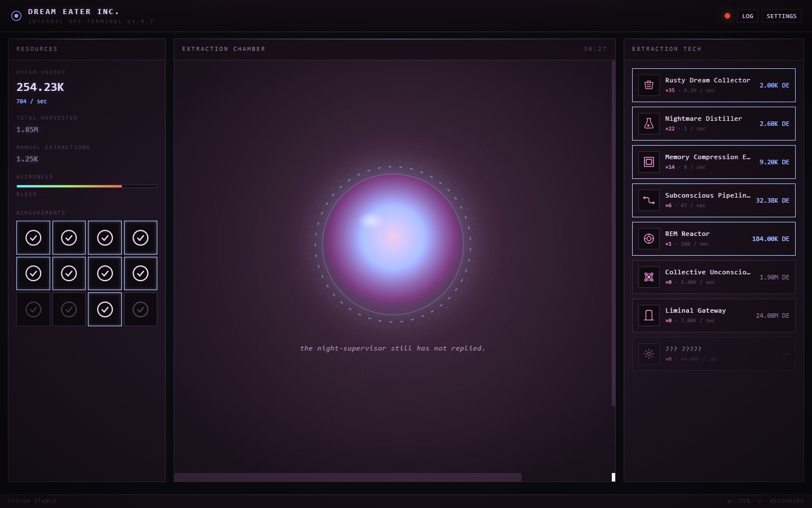The width and height of the screenshot is (812, 508).
Task: Click RECORDING status bar label
Action: pyautogui.click(x=787, y=501)
